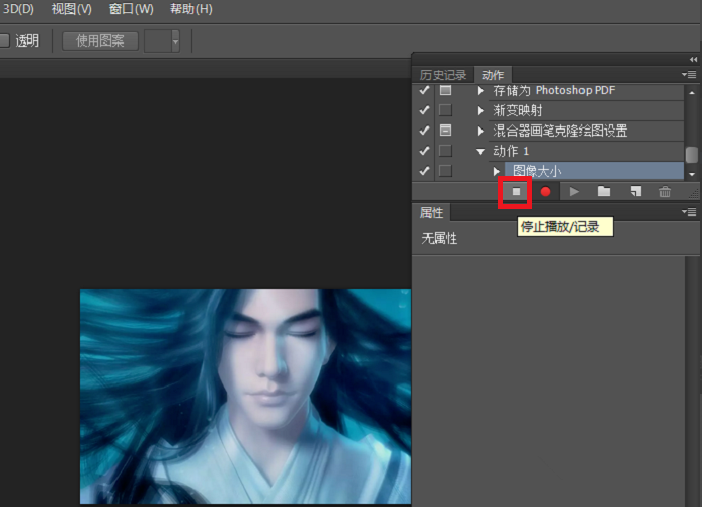Toggle checkmark for 混合器画笔克隆绘图设置

(424, 130)
